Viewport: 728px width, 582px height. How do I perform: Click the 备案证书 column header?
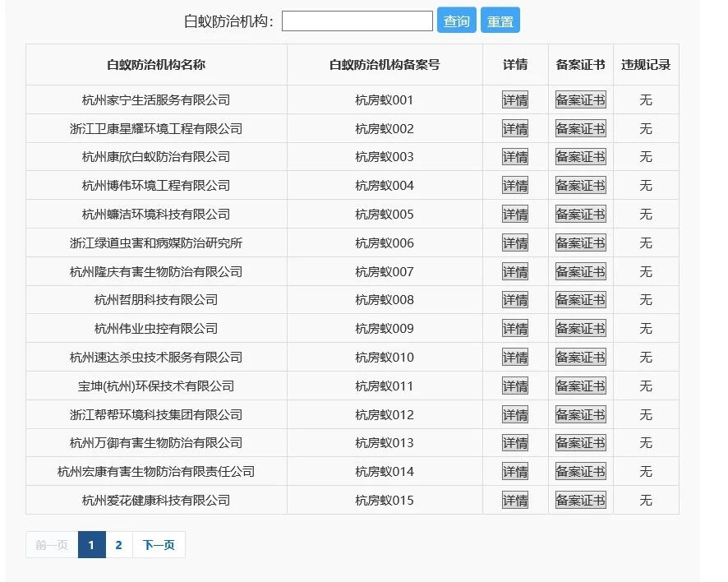[x=580, y=65]
